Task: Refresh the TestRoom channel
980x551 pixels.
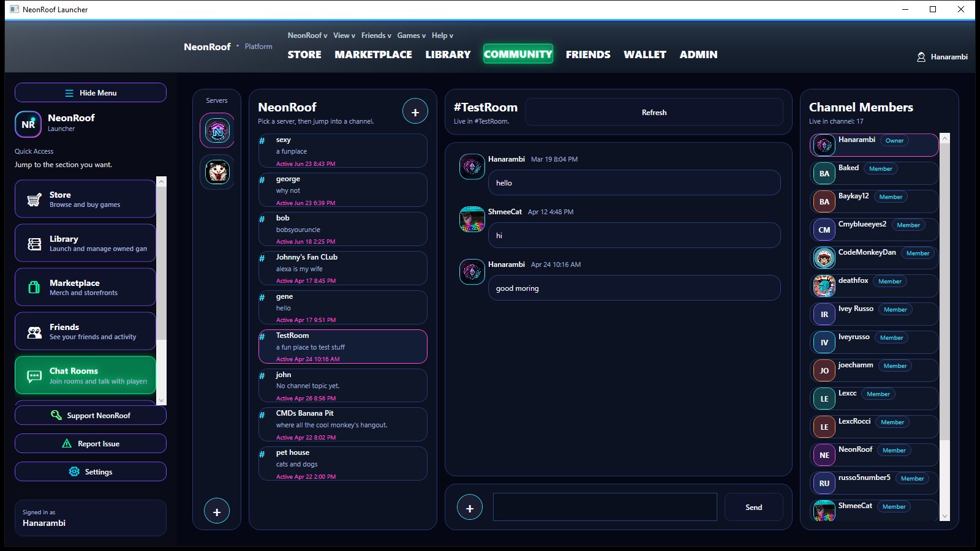Action: coord(654,113)
